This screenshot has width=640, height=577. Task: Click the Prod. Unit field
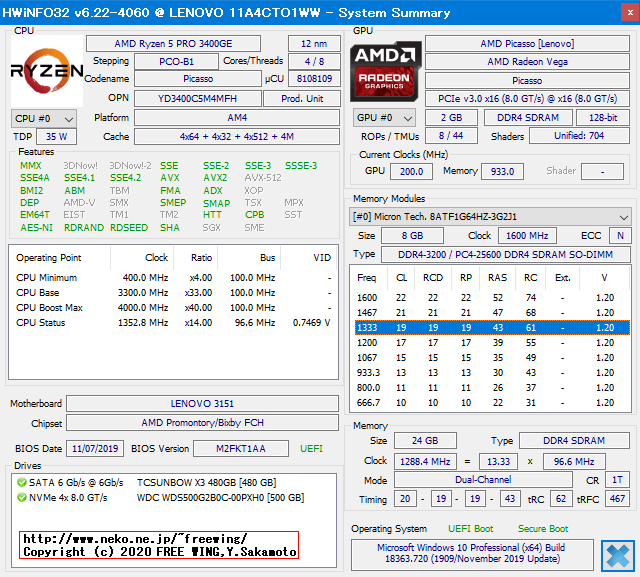click(302, 98)
